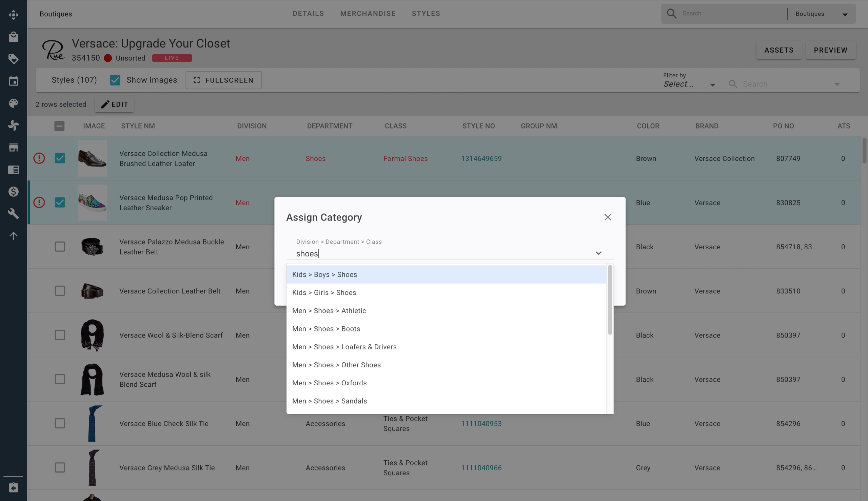Open the Division > Department > Class dropdown

(598, 253)
